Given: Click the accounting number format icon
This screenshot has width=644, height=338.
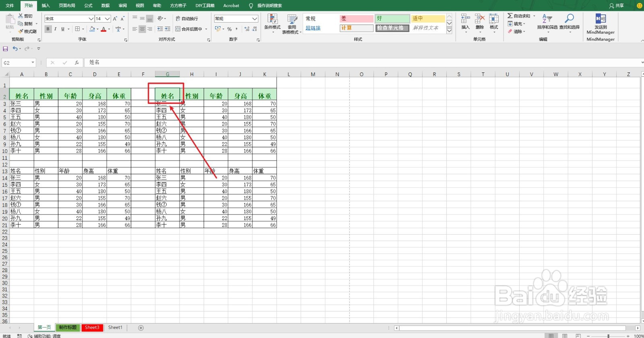Looking at the screenshot, I should (x=218, y=29).
